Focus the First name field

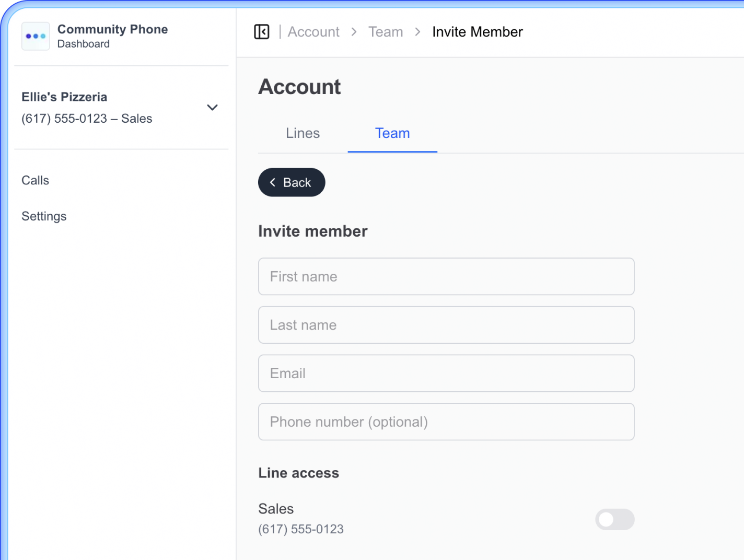point(446,276)
